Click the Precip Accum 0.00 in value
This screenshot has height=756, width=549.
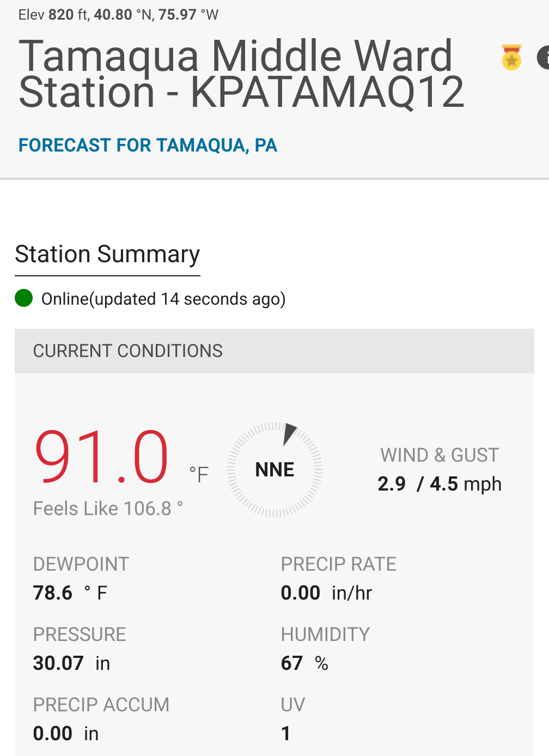[66, 733]
